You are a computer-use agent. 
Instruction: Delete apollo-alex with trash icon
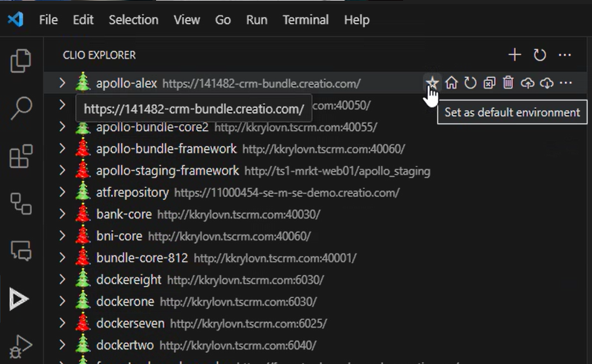[508, 83]
